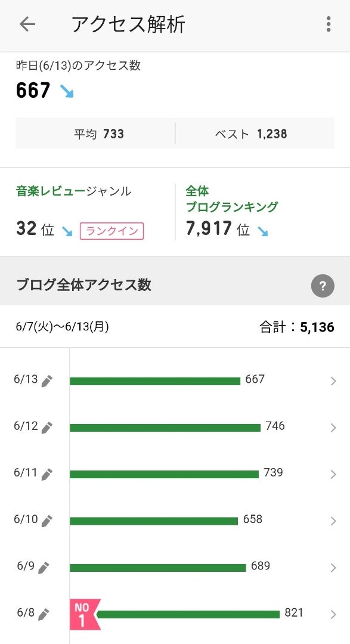The width and height of the screenshot is (350, 644).
Task: Expand the 6/12 row chevron
Action: point(333,428)
